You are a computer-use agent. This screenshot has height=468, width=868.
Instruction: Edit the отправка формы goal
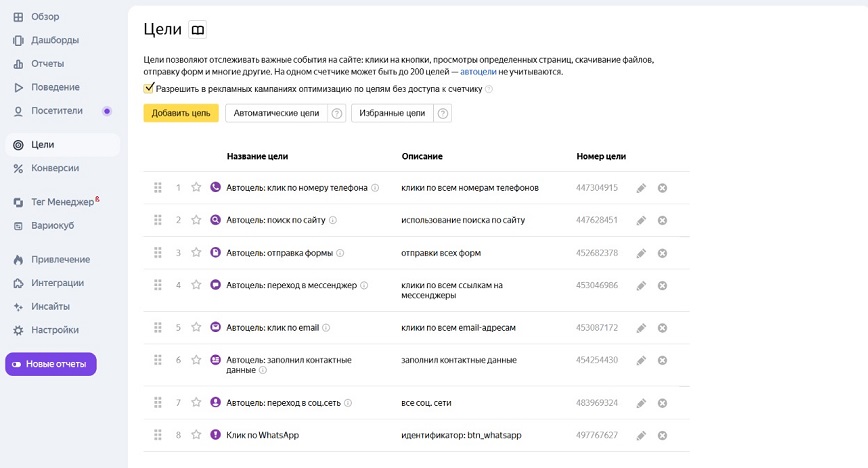pos(641,253)
